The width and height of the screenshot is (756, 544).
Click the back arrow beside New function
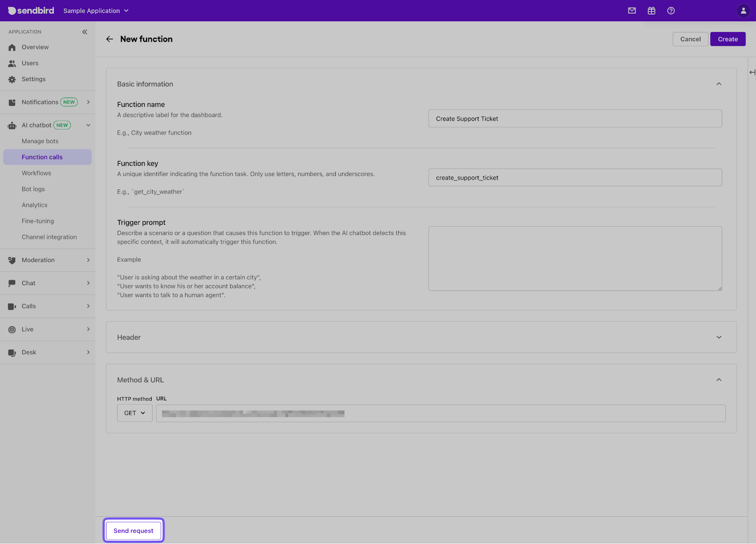click(x=109, y=39)
